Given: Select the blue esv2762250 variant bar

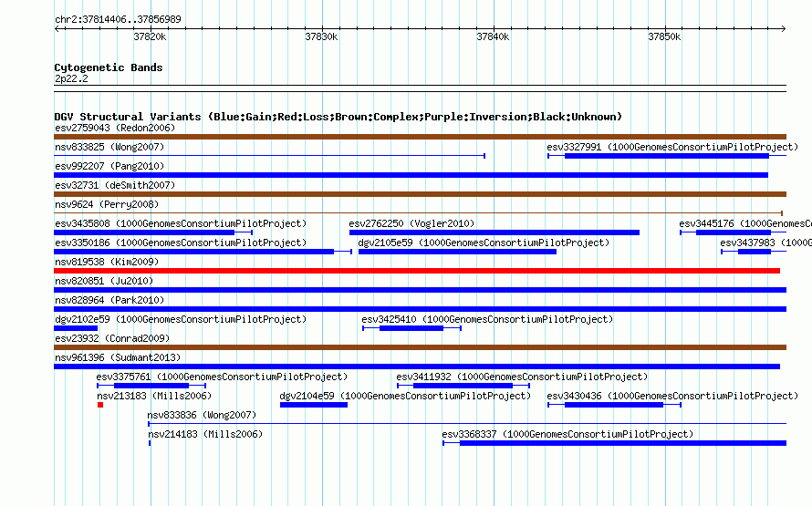Looking at the screenshot, I should tap(494, 232).
